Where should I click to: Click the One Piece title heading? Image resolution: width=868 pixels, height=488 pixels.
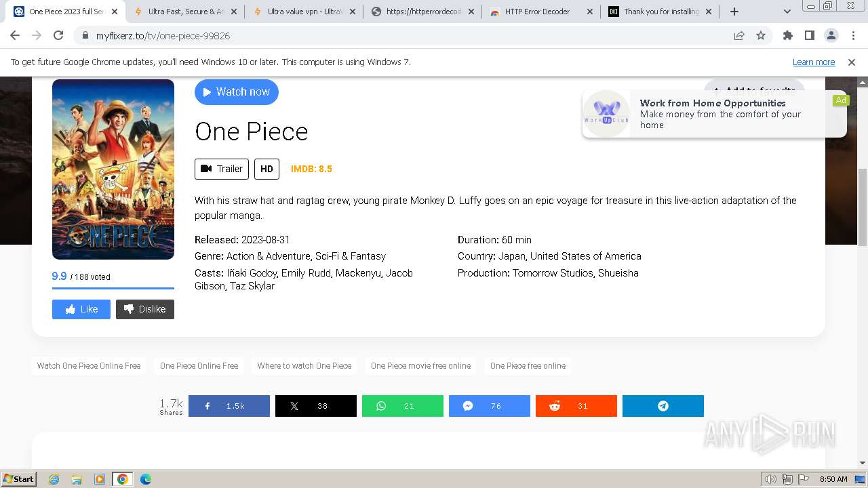tap(252, 131)
